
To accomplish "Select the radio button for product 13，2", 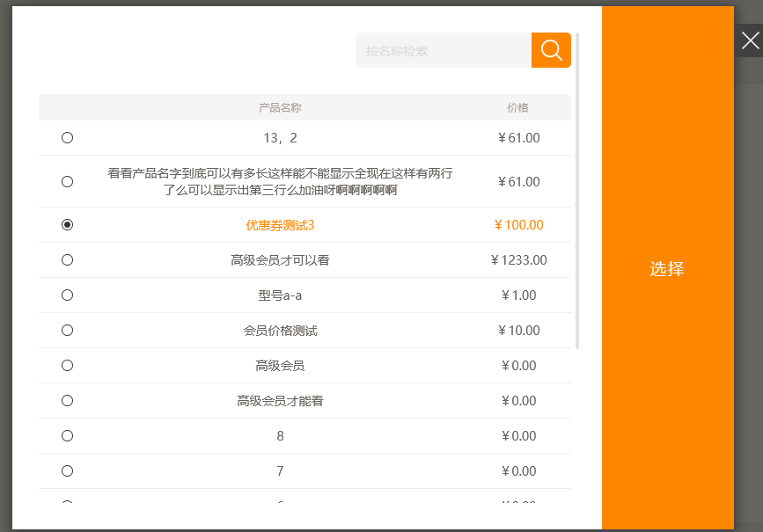I will tap(68, 138).
